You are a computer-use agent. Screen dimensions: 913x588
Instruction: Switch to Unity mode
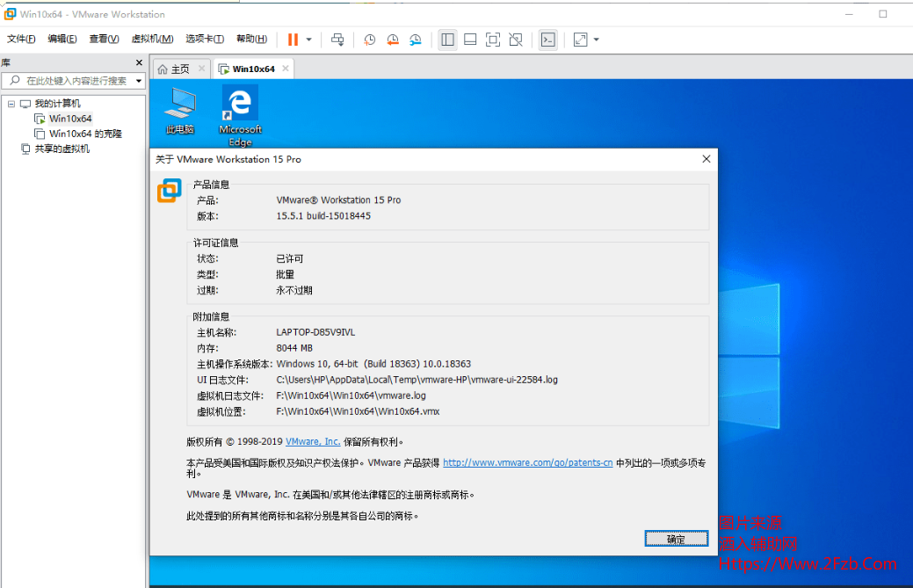pos(516,40)
